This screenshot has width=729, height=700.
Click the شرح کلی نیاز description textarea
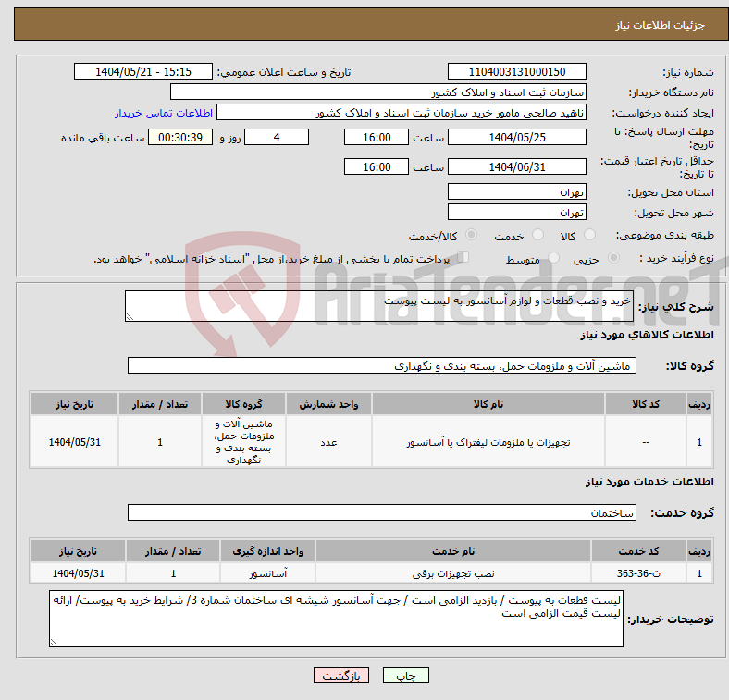pyautogui.click(x=379, y=306)
